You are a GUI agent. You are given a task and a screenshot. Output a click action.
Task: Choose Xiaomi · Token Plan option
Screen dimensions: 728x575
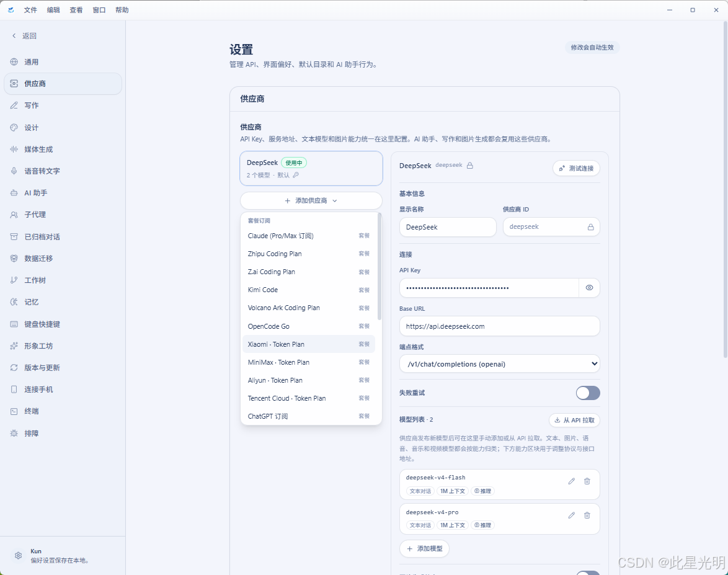click(309, 344)
